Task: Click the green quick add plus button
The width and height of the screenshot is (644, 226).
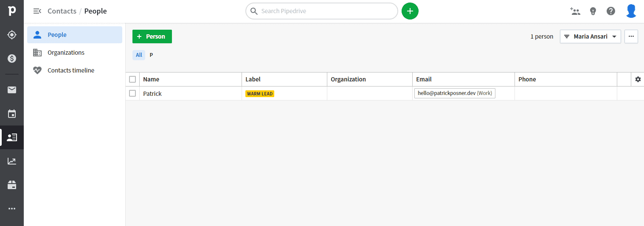Action: click(410, 11)
